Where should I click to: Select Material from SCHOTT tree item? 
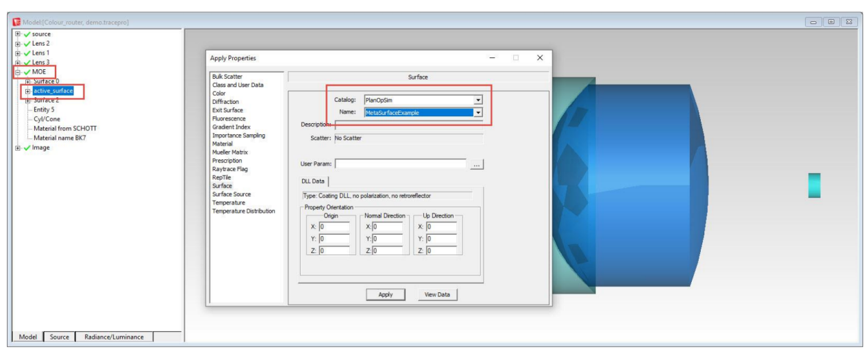(65, 129)
